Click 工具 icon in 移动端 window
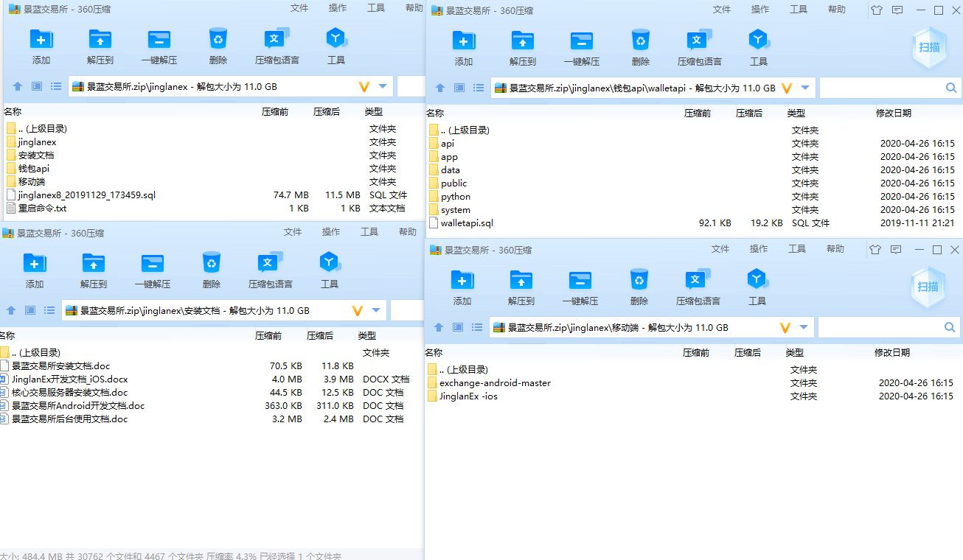This screenshot has width=963, height=560. 757,280
